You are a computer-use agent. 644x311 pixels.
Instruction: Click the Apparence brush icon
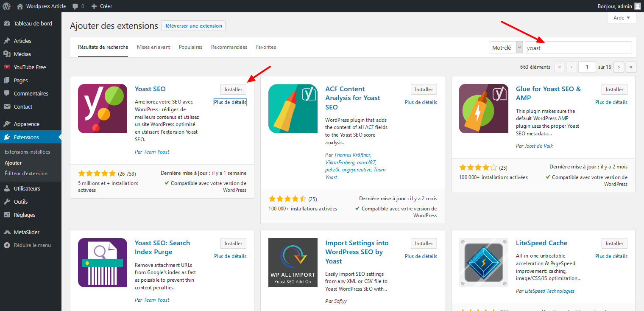[7, 124]
